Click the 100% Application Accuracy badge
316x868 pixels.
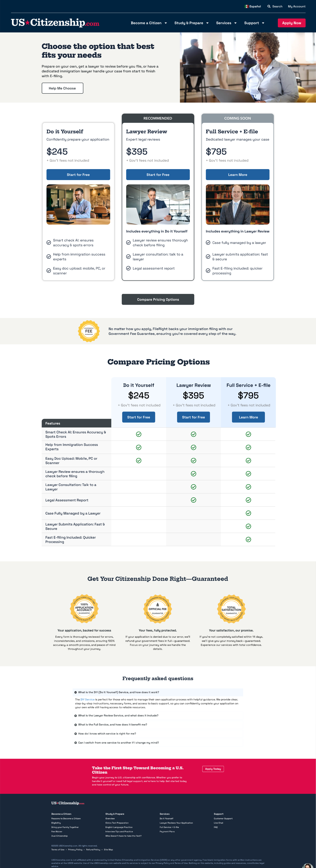click(84, 609)
